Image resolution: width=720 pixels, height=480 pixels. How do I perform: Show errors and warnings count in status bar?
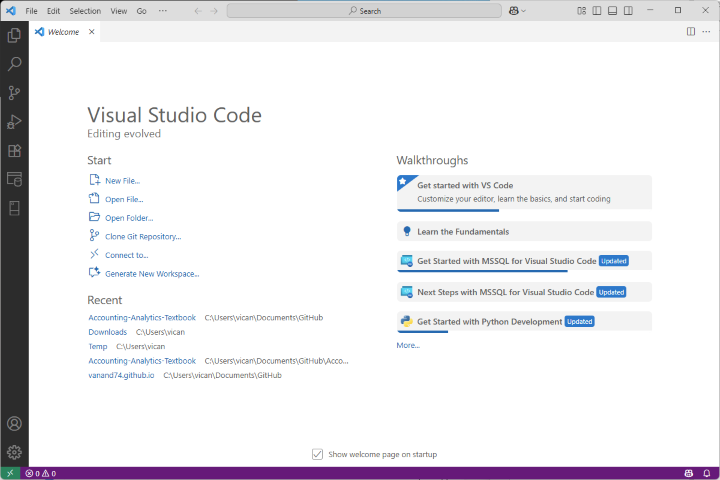pyautogui.click(x=41, y=473)
